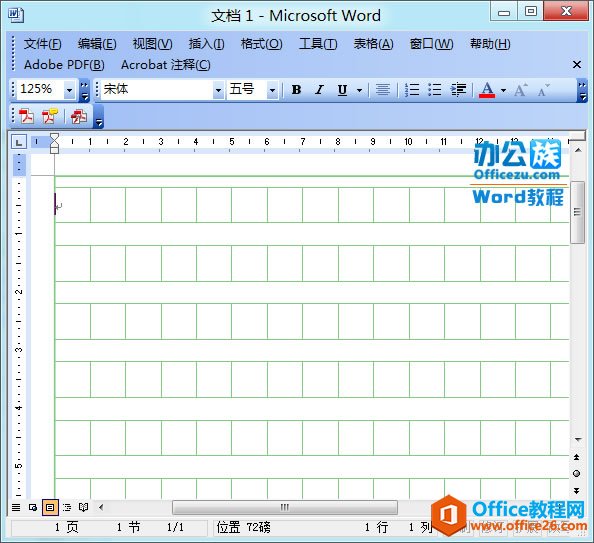The width and height of the screenshot is (594, 543).
Task: Click the split box above vertical scrollbar
Action: point(577,136)
